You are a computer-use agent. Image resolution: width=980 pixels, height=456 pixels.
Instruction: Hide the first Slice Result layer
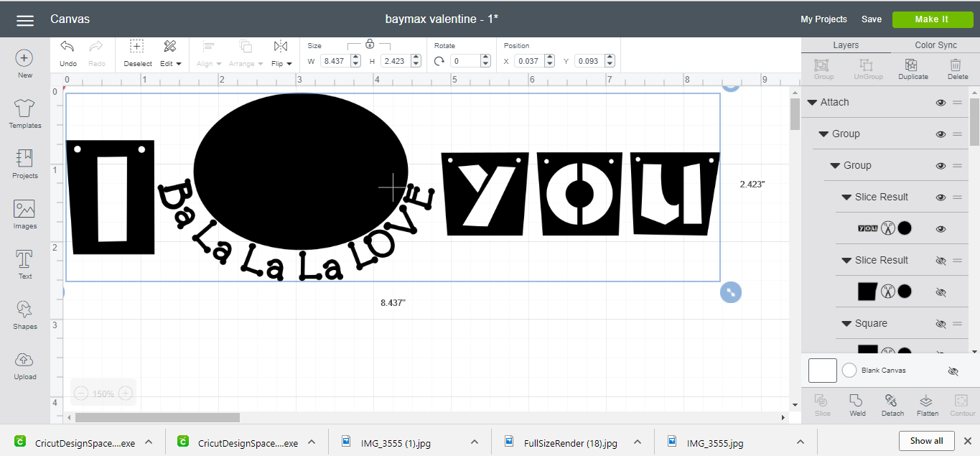(x=941, y=197)
